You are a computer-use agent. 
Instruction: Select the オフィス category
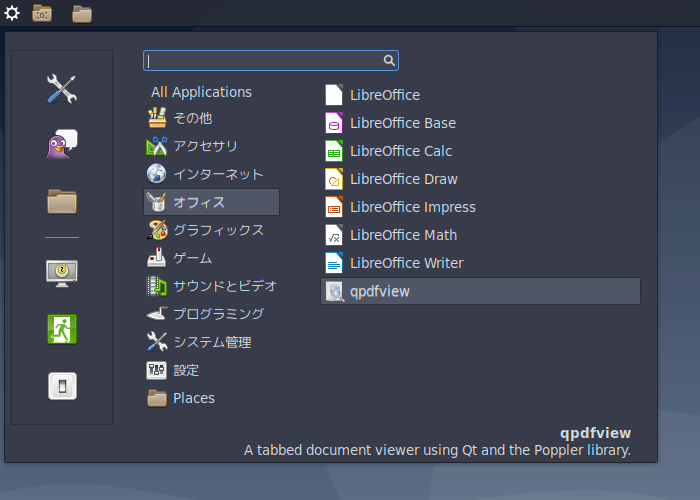pyautogui.click(x=211, y=202)
